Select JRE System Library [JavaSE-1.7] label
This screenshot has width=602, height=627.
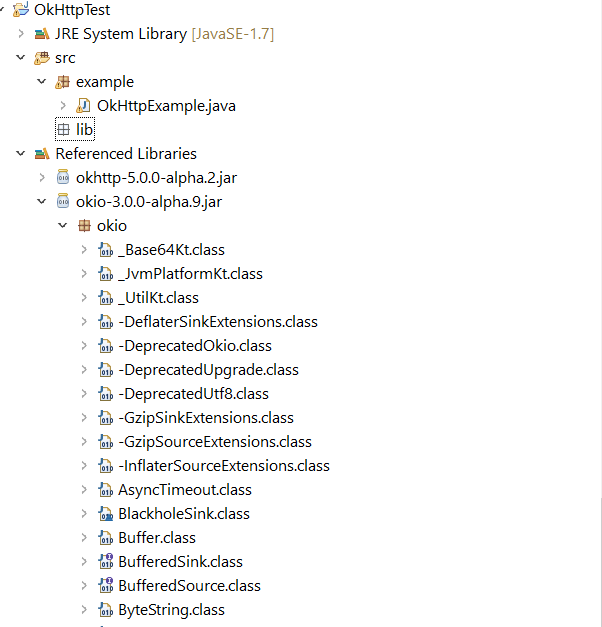pyautogui.click(x=164, y=34)
